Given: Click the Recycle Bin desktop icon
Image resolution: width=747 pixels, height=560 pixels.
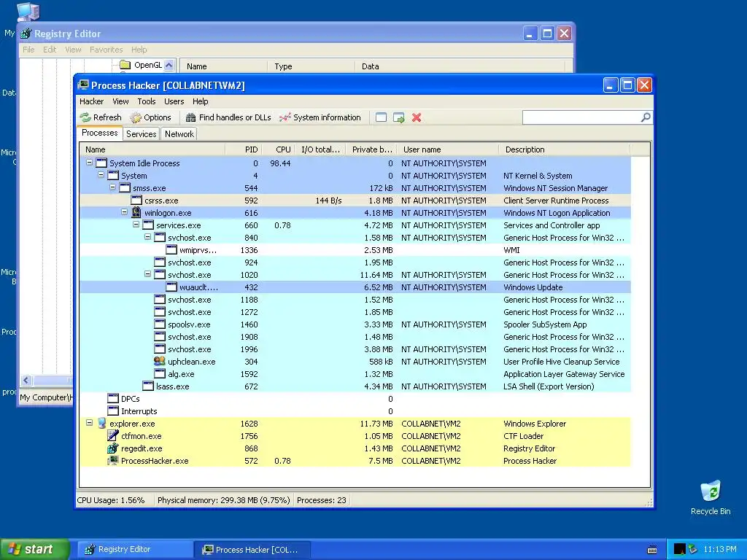Looking at the screenshot, I should tap(711, 491).
